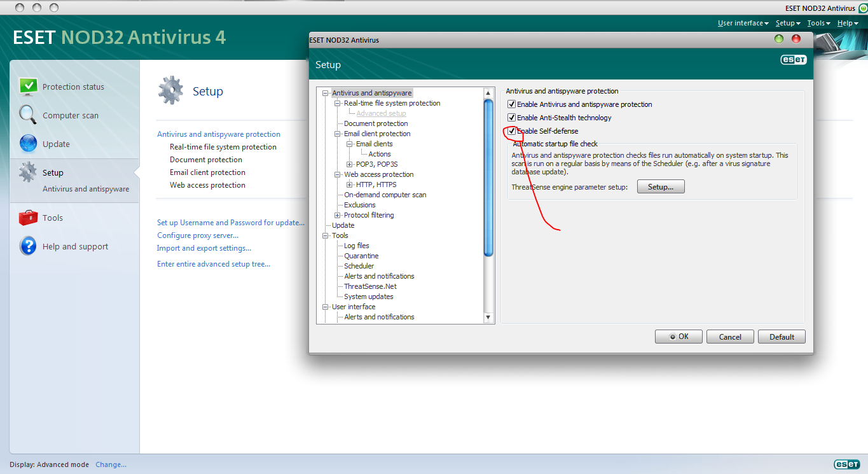Close the setup dialog with red button
The image size is (868, 474).
tap(796, 39)
